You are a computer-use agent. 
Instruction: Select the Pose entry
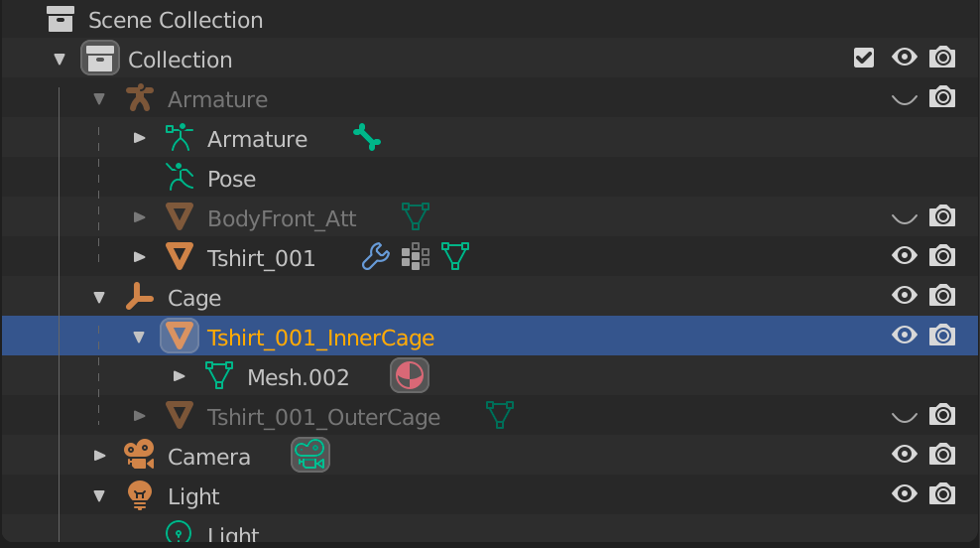pyautogui.click(x=231, y=179)
